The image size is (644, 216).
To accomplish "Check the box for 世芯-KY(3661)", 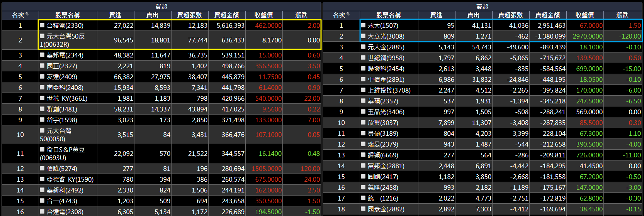I will coord(42,98).
